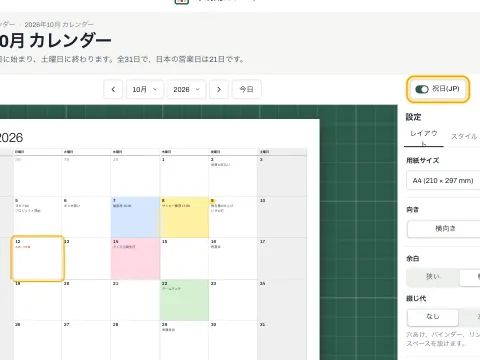Switch to the スタイル tab

click(464, 137)
